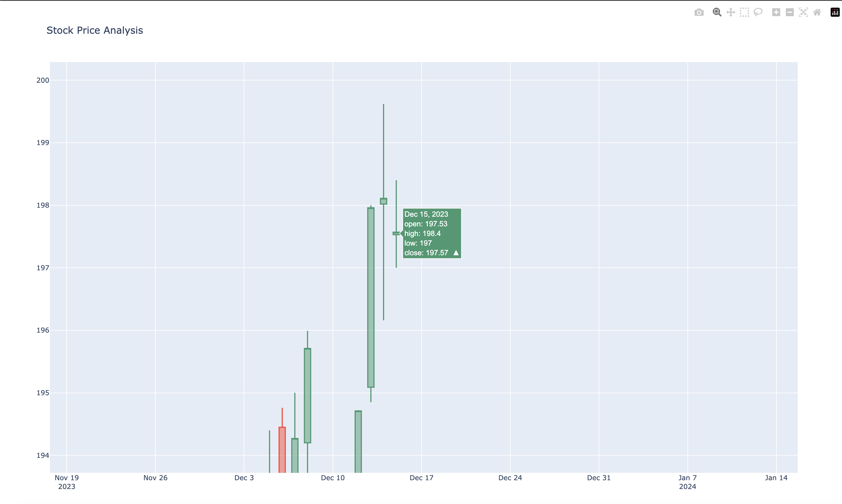Click the x-axis label Dec 24
Screen dimensions: 842x504
(x=510, y=478)
